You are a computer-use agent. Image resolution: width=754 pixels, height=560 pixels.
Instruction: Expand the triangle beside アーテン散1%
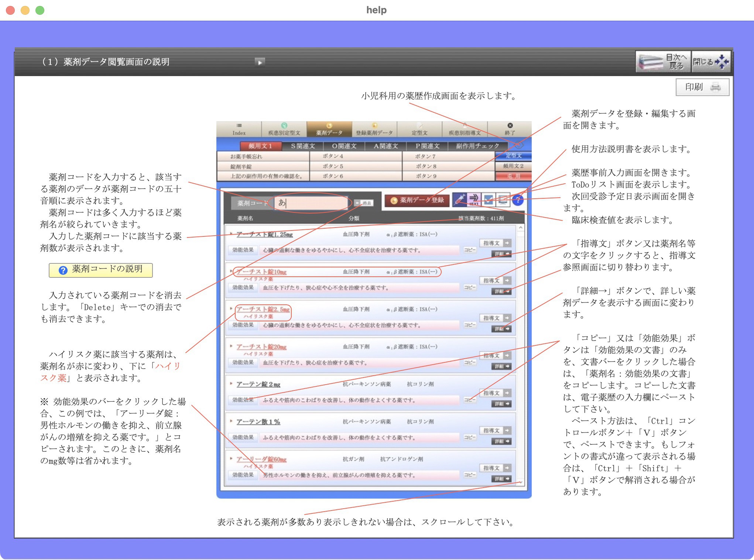click(x=231, y=421)
